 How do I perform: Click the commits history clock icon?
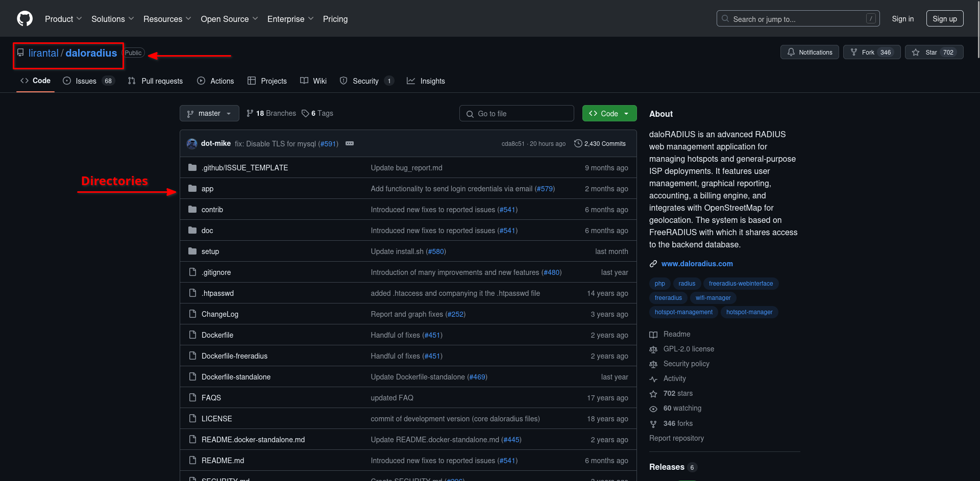coord(578,144)
